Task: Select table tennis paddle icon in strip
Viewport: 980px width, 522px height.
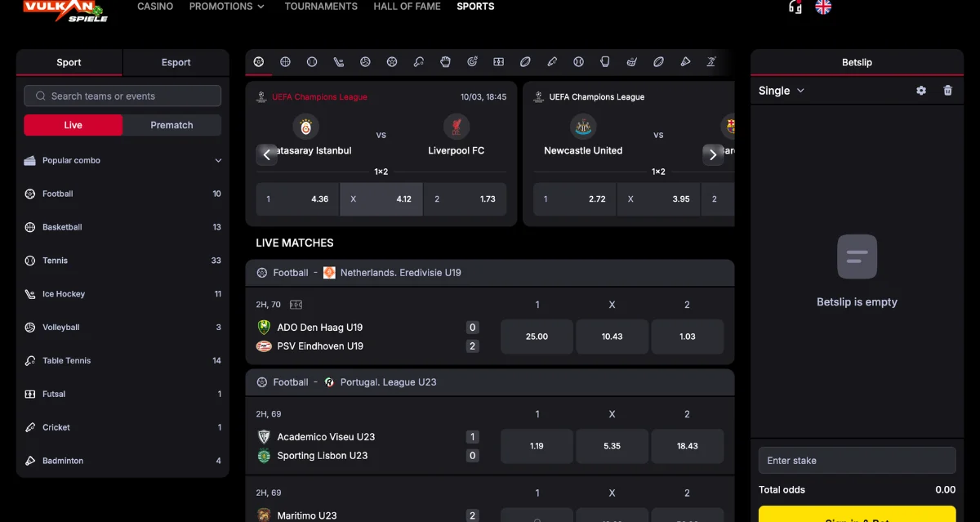Action: (x=419, y=61)
